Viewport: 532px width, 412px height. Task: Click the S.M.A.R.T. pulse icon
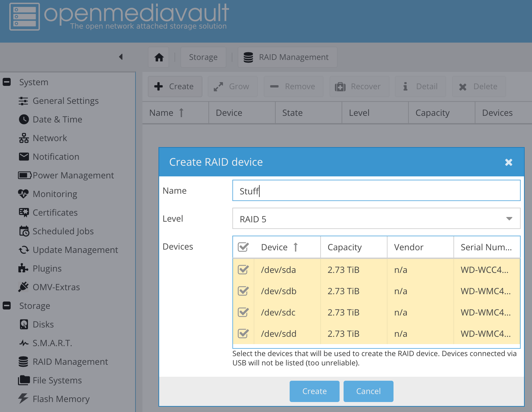click(x=24, y=343)
